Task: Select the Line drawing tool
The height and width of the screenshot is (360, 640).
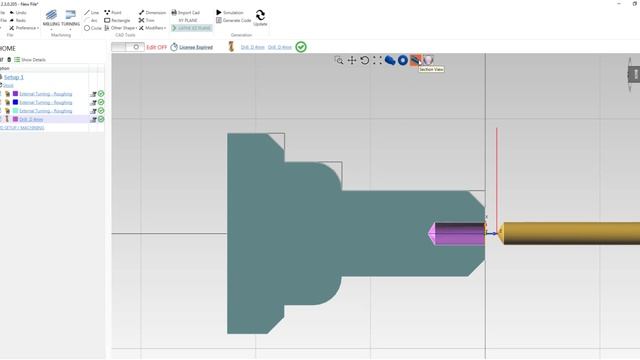Action: click(92, 13)
